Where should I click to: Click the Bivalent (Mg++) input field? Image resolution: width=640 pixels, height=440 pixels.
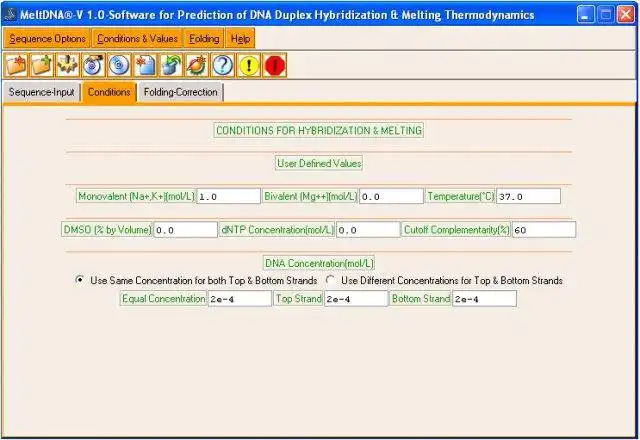tap(391, 196)
